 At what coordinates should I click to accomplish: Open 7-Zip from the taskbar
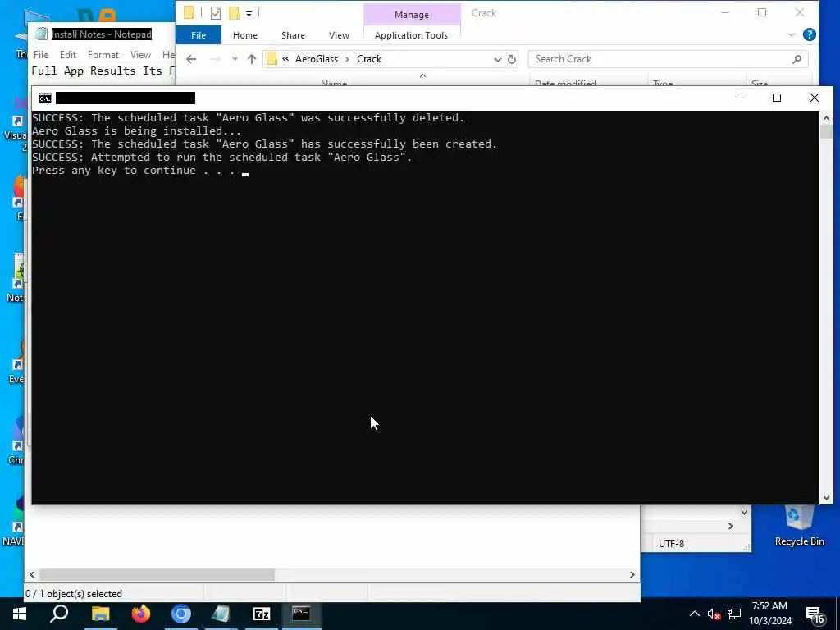click(x=262, y=614)
